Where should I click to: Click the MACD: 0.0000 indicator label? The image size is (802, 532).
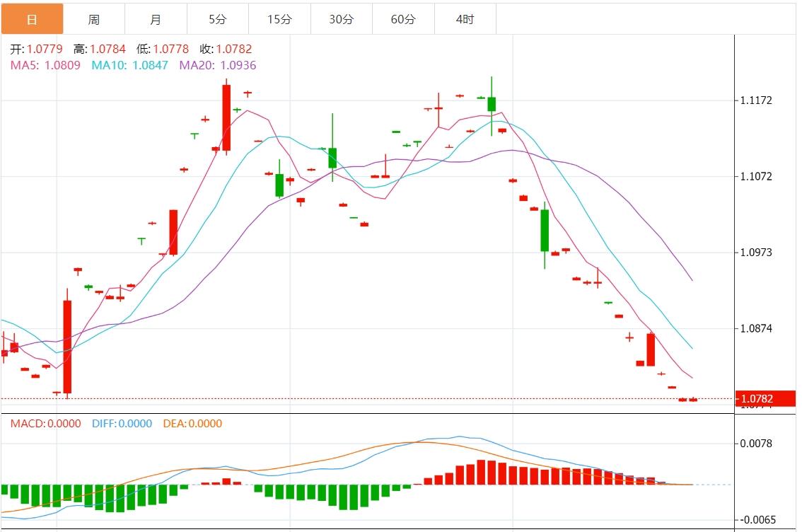click(45, 424)
